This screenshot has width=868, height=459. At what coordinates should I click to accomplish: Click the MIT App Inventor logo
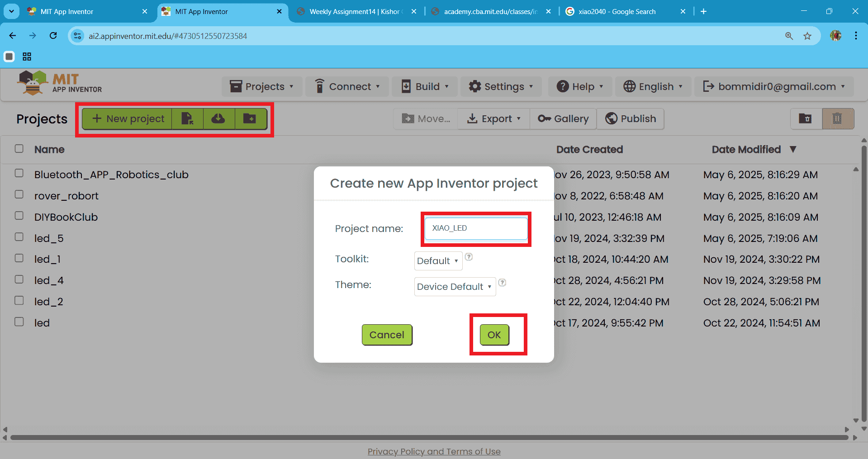pyautogui.click(x=59, y=83)
